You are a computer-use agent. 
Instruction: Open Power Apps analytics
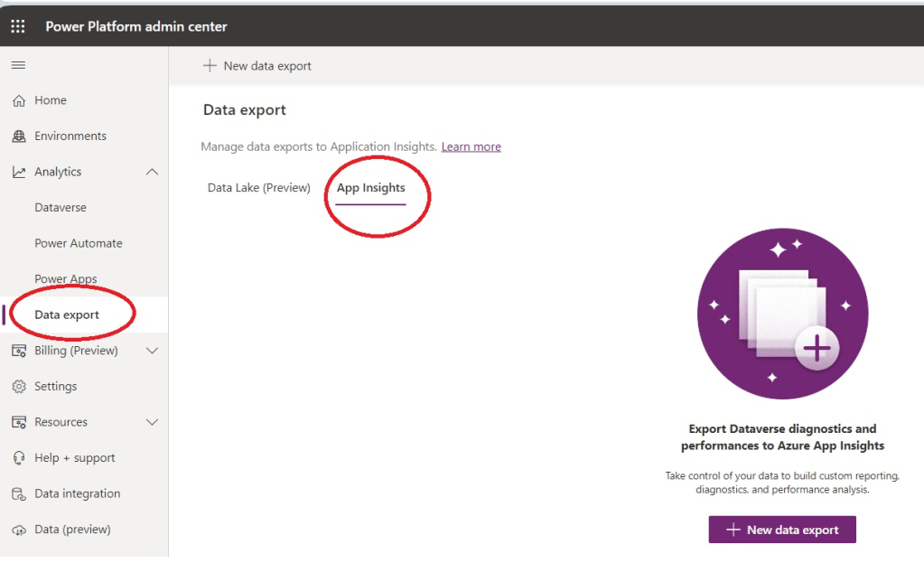tap(66, 279)
